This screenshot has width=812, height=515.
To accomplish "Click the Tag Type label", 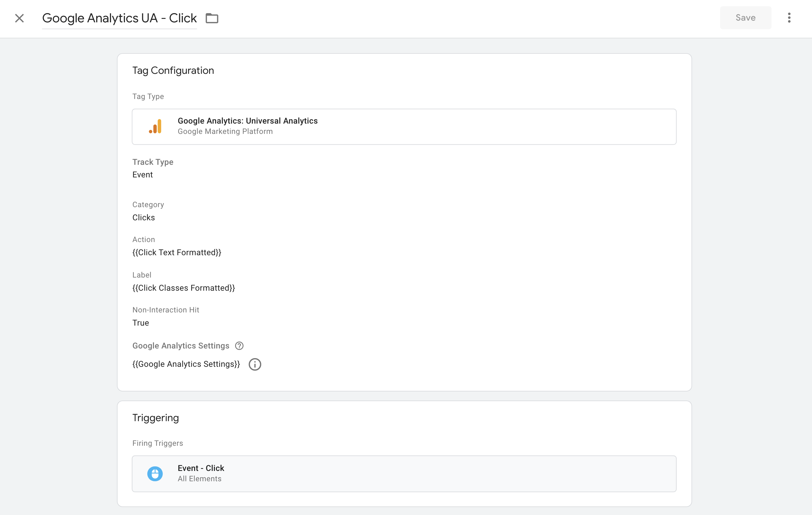I will pos(148,96).
